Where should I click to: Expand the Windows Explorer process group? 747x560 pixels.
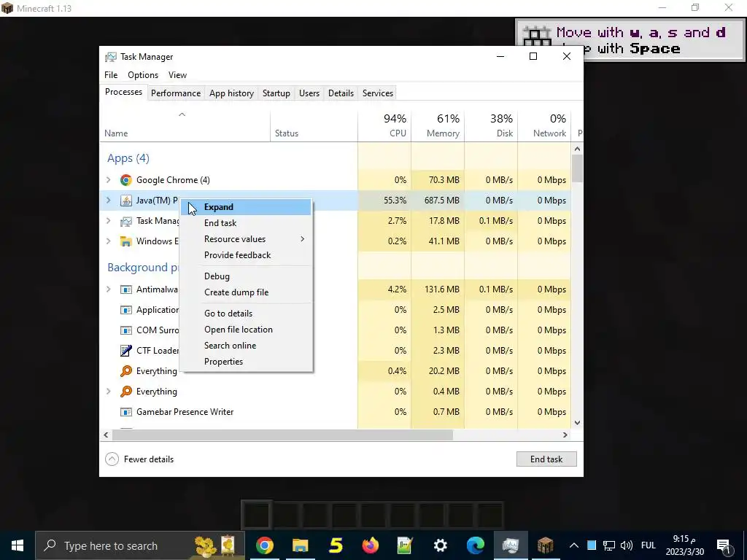coord(109,241)
